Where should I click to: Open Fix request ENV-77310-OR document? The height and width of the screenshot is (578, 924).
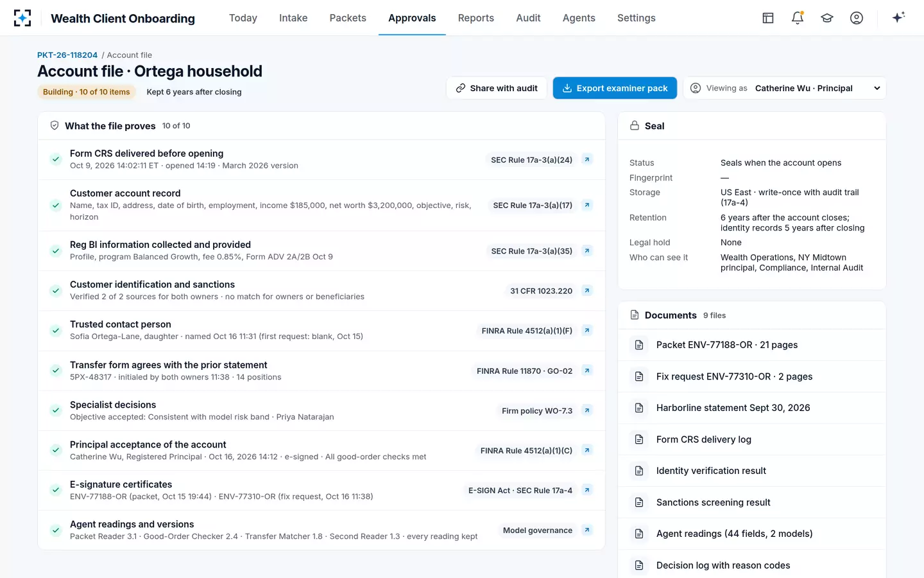click(x=751, y=376)
